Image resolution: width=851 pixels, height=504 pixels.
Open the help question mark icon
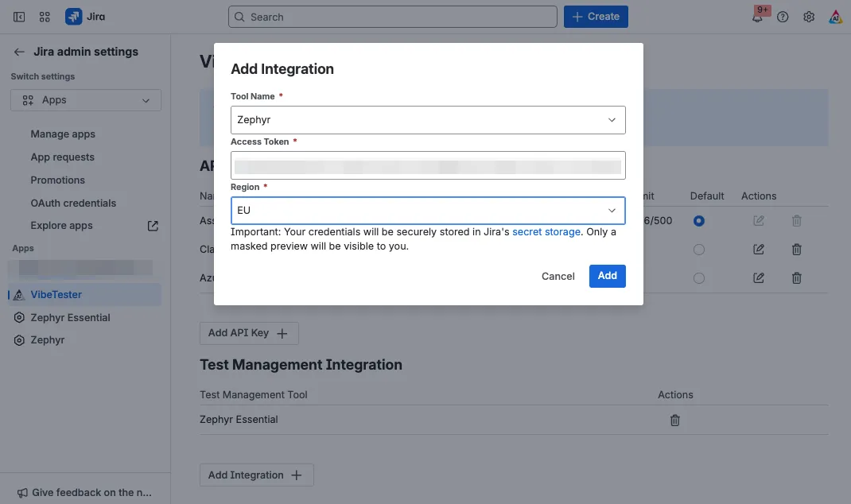click(783, 17)
